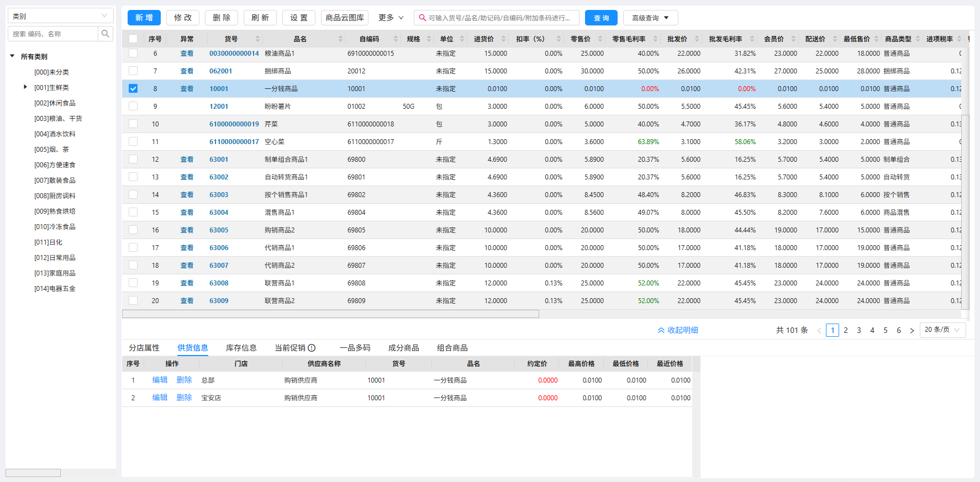Uncheck the box for row 8 一分钱商品
This screenshot has height=482, width=980.
click(133, 88)
